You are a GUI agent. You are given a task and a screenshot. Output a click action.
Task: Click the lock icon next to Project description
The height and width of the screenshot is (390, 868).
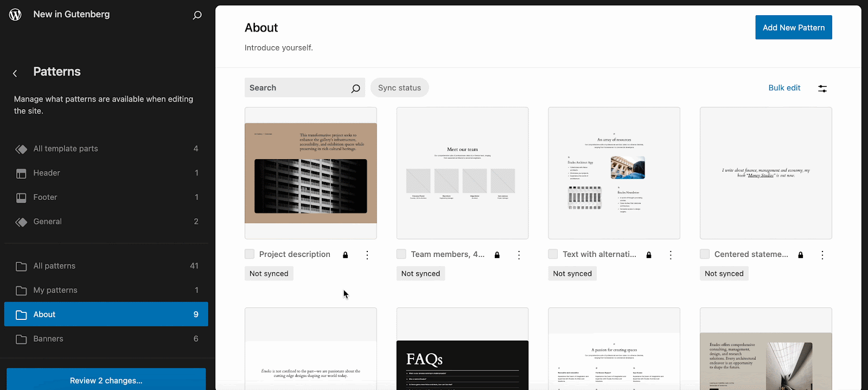[346, 255]
